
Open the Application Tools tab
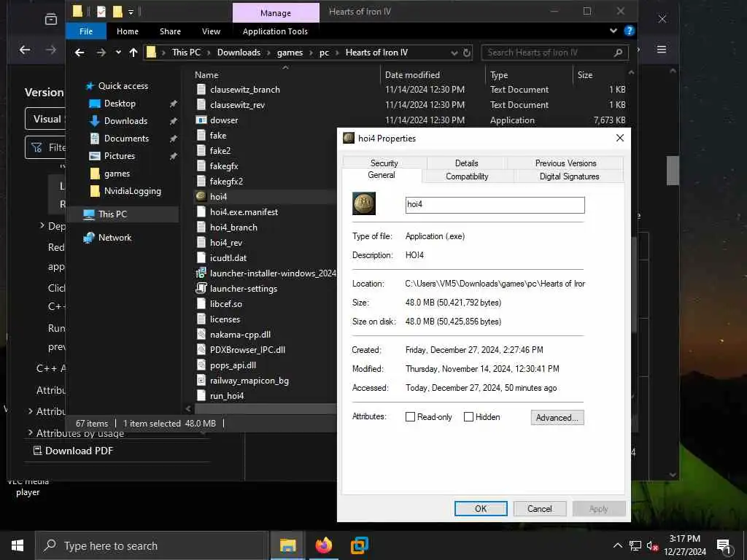coord(275,31)
